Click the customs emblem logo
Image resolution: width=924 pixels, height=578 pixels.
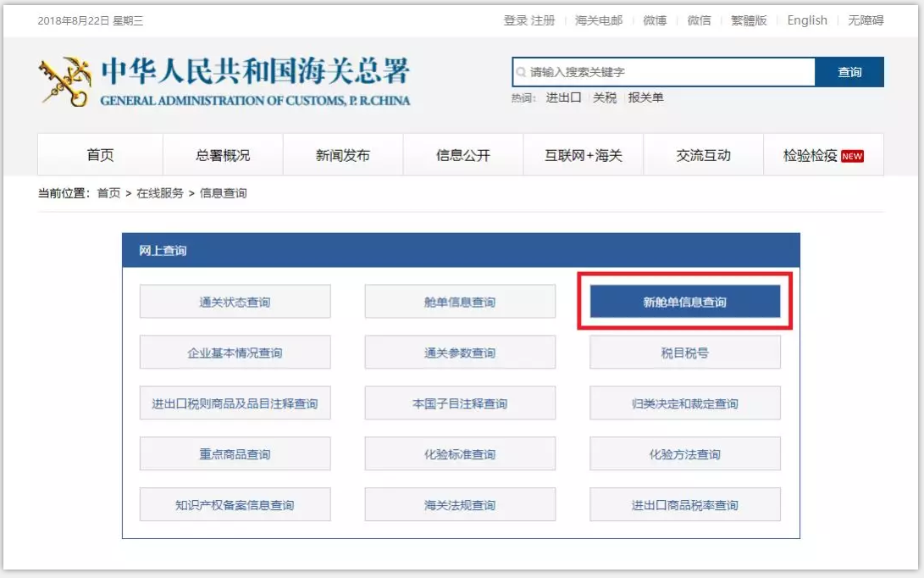click(x=64, y=81)
